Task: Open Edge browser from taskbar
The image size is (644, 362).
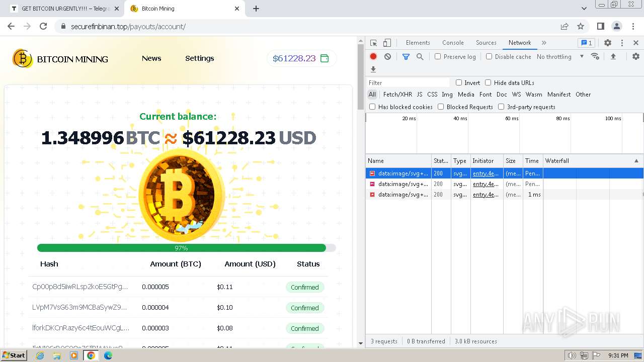Action: [108, 355]
